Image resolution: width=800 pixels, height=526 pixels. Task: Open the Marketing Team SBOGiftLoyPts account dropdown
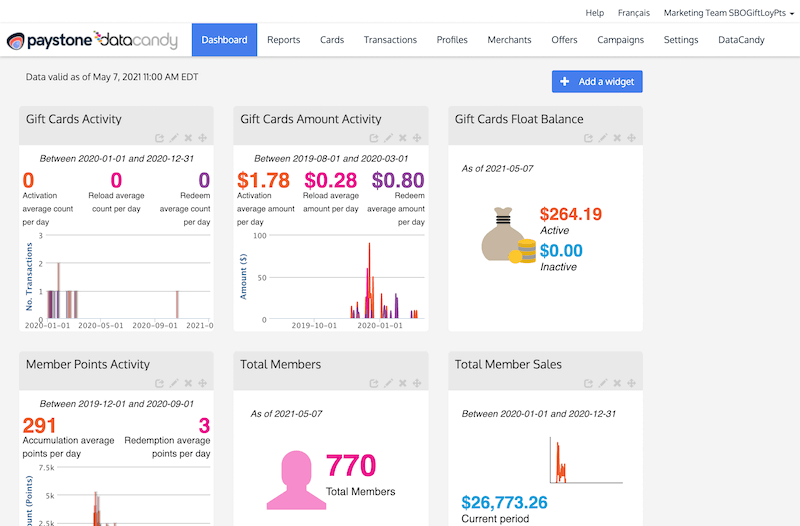tap(728, 13)
